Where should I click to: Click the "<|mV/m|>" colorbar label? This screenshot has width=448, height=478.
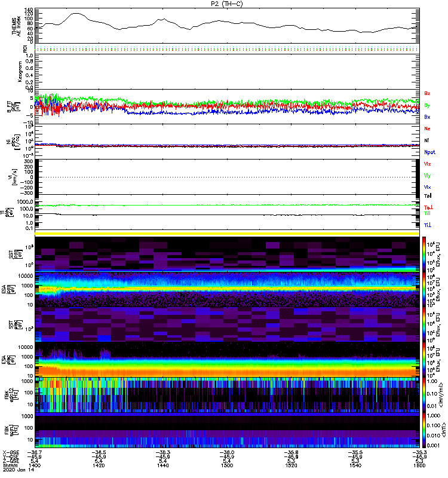pyautogui.click(x=441, y=395)
